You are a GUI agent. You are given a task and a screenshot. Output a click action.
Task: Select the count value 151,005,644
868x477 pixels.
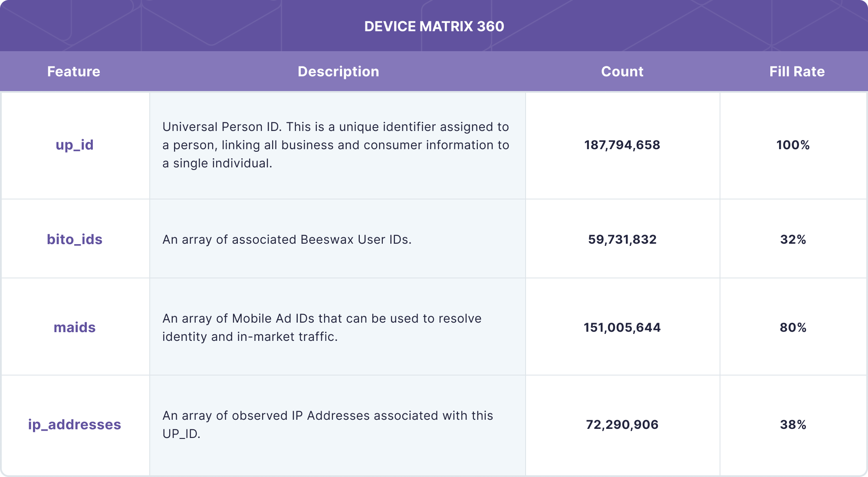(622, 328)
